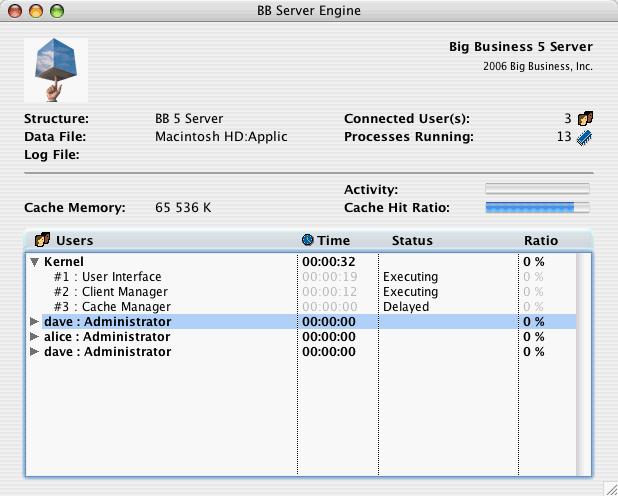Click the cube-on-finger application logo
Viewport: 618px width, 496px height.
coord(56,70)
